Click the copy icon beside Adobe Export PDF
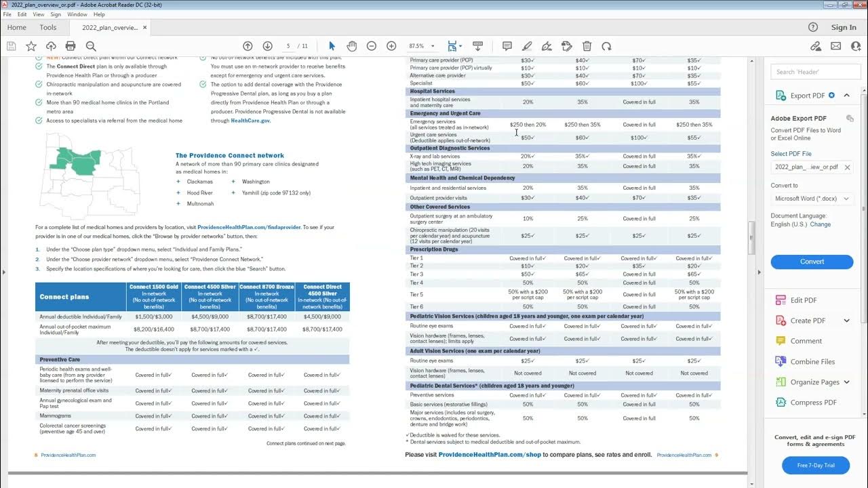Screen dimensions: 868x488 [x=850, y=118]
